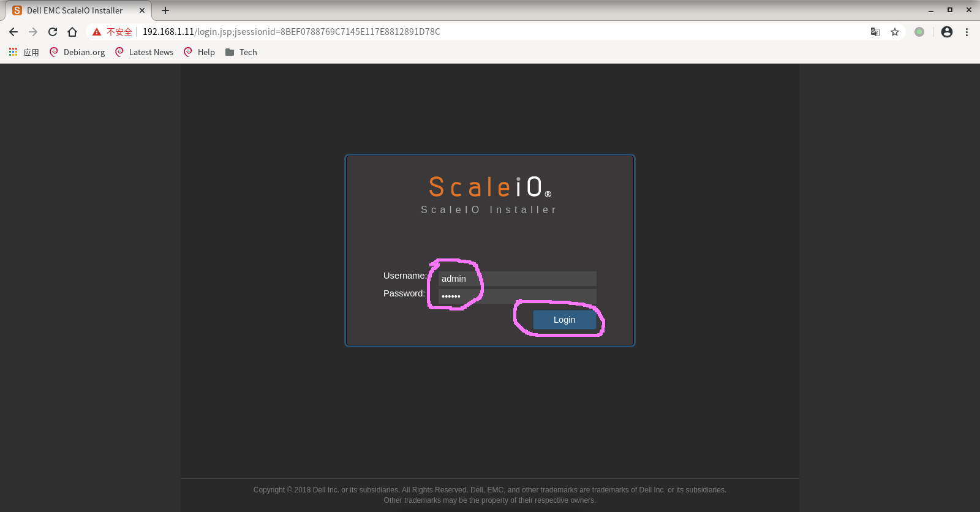Close the ScaleIO Installer tab
This screenshot has width=980, height=512.
tap(142, 10)
